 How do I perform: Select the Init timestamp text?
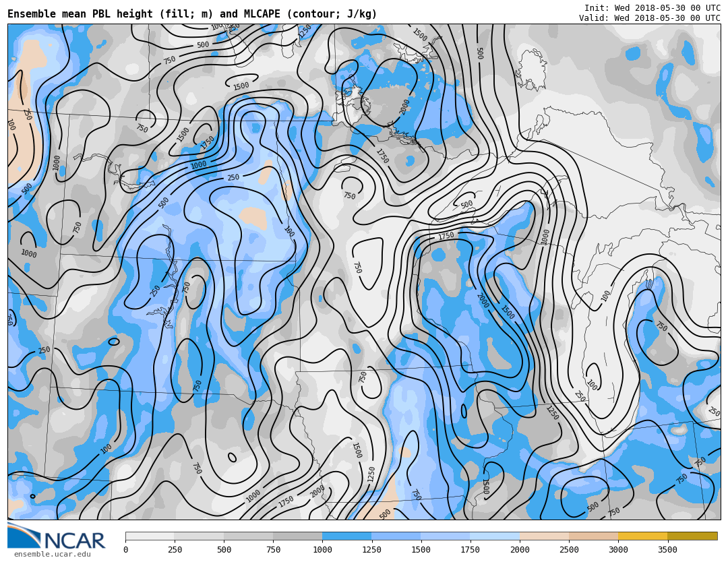(652, 8)
